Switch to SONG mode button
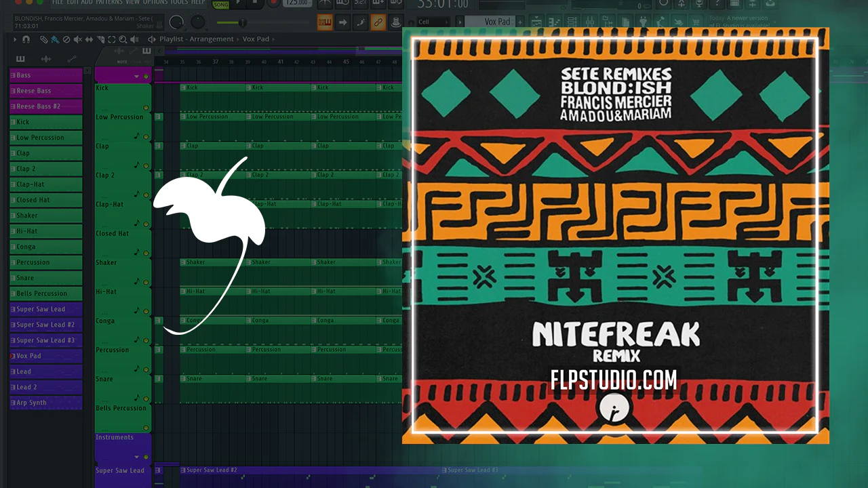The width and height of the screenshot is (868, 488). click(221, 5)
